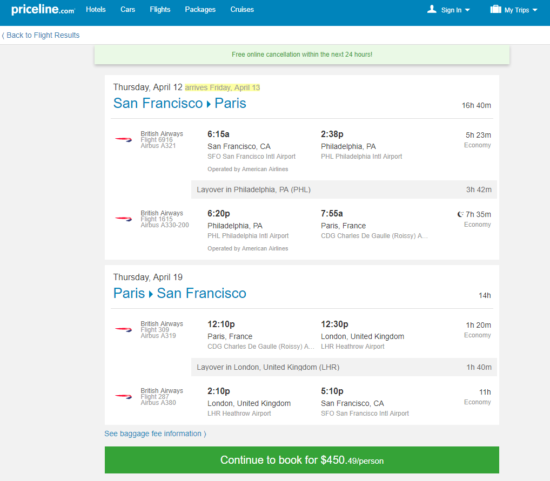Click the My Trips suitcase icon
The width and height of the screenshot is (550, 481).
[495, 9]
